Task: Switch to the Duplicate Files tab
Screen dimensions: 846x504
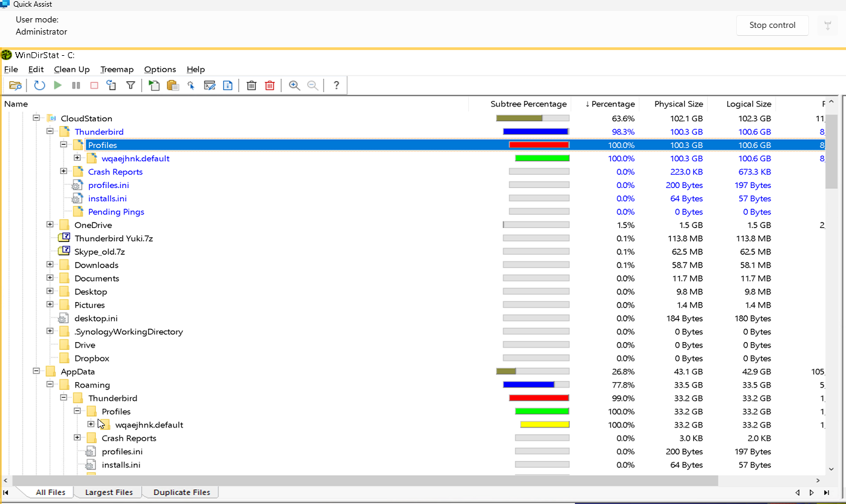Action: tap(181, 492)
